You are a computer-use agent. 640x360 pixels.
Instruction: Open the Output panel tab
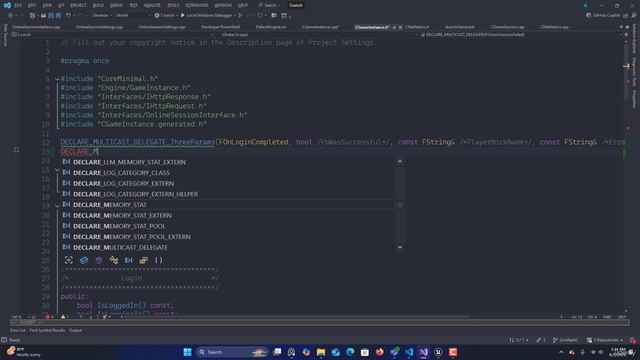(x=75, y=330)
